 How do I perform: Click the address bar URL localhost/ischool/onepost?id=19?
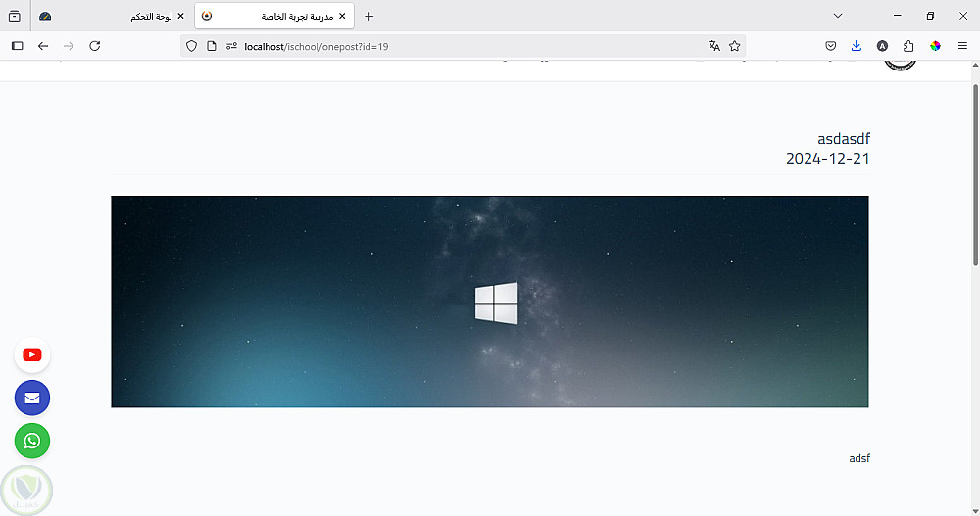pos(317,46)
